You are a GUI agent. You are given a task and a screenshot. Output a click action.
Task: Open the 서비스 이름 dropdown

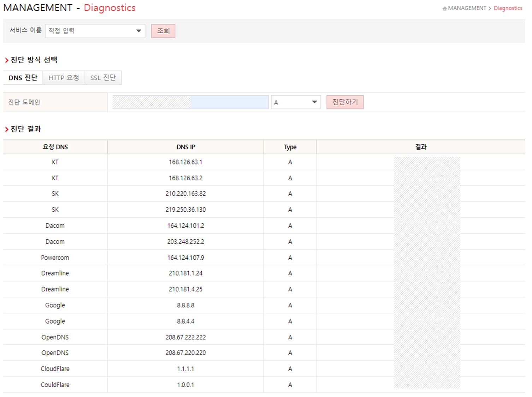pyautogui.click(x=95, y=31)
